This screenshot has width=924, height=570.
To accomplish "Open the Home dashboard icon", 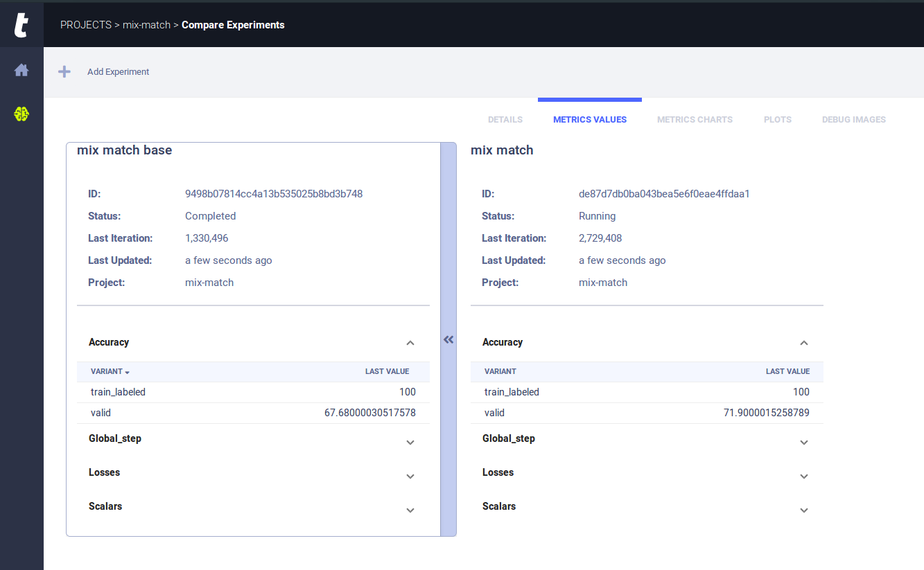I will click(x=21, y=70).
